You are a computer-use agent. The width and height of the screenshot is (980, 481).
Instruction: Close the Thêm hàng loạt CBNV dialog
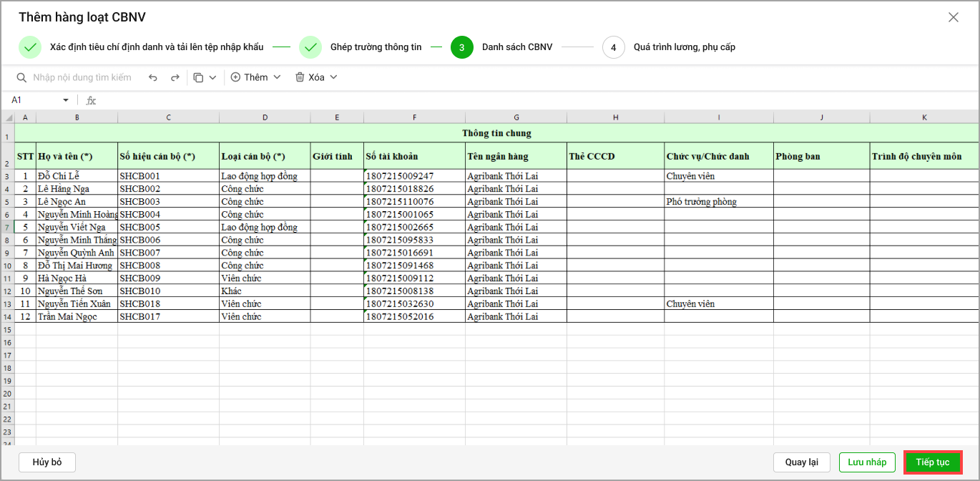click(x=953, y=17)
